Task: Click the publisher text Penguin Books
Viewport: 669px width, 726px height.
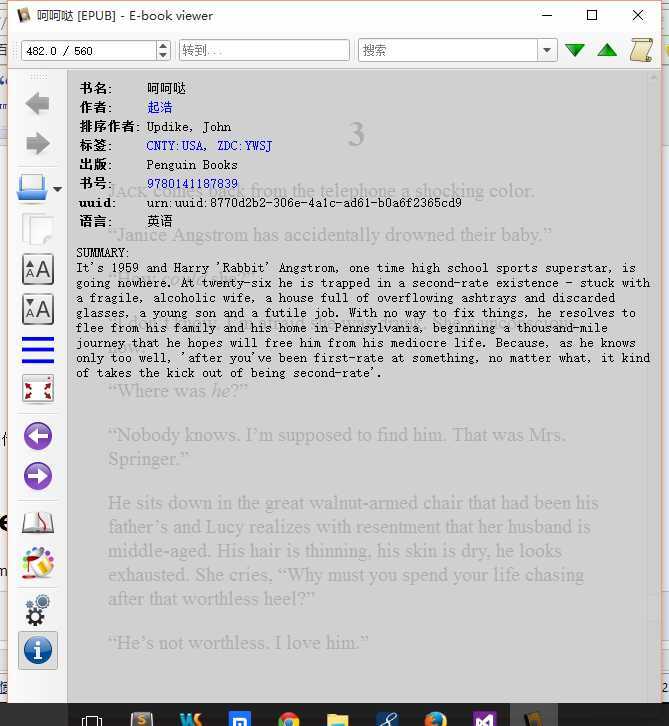Action: tap(192, 165)
